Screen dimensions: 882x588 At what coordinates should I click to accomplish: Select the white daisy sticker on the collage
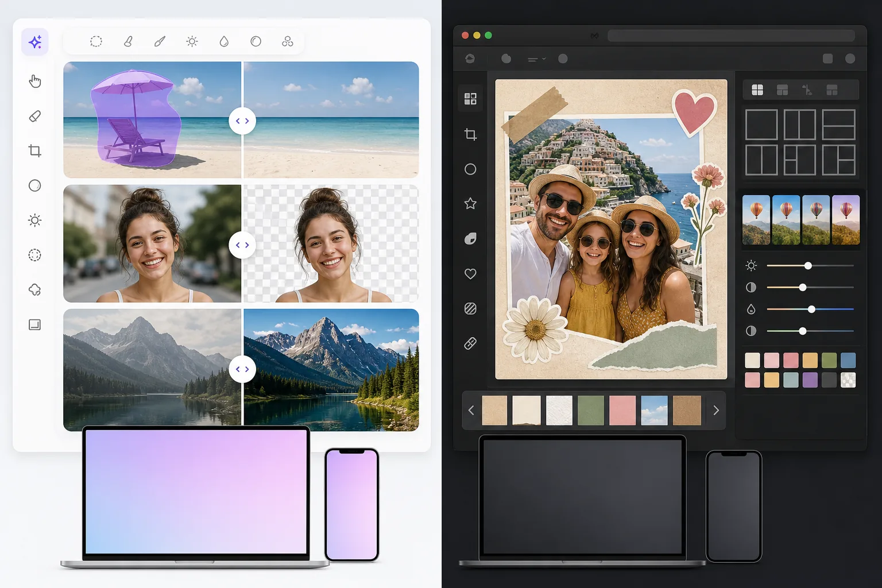coord(535,329)
